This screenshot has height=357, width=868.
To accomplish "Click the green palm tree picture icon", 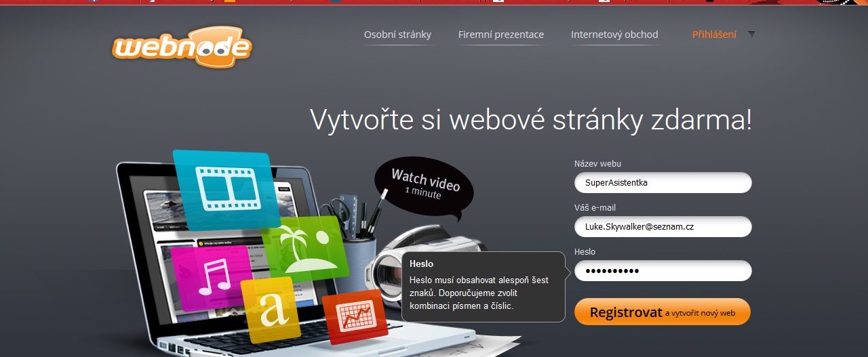I will click(306, 249).
